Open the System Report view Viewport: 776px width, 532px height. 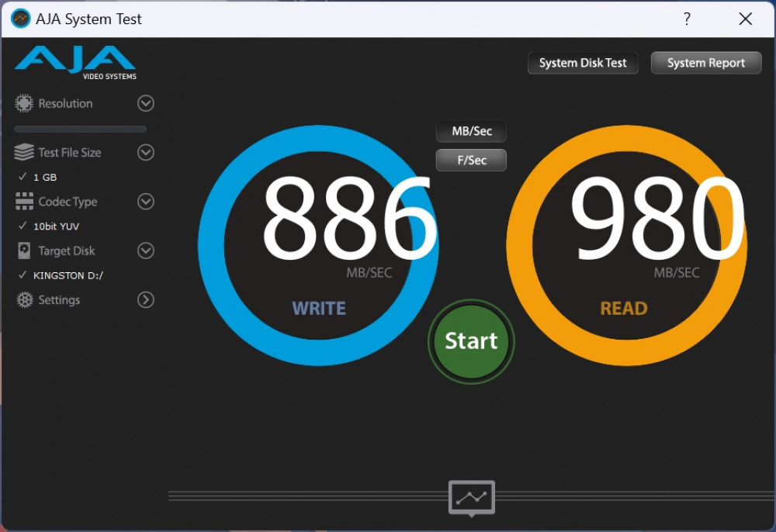(705, 63)
